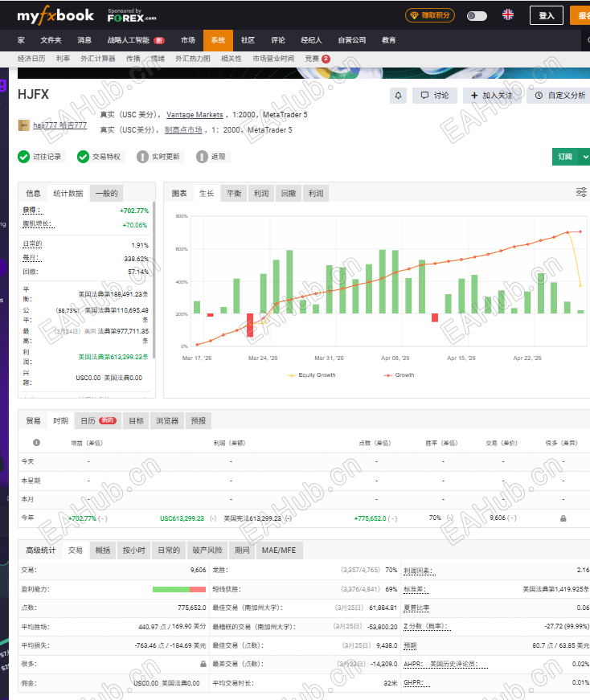The image size is (590, 700).
Task: Click the info icon in periods table
Action: [37, 442]
